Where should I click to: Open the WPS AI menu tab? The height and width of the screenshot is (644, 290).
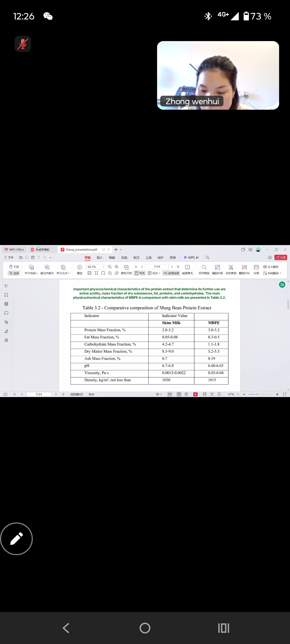coord(191,257)
